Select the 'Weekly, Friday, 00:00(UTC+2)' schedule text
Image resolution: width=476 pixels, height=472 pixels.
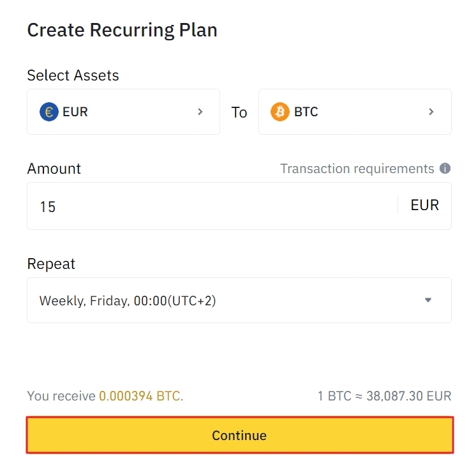128,300
